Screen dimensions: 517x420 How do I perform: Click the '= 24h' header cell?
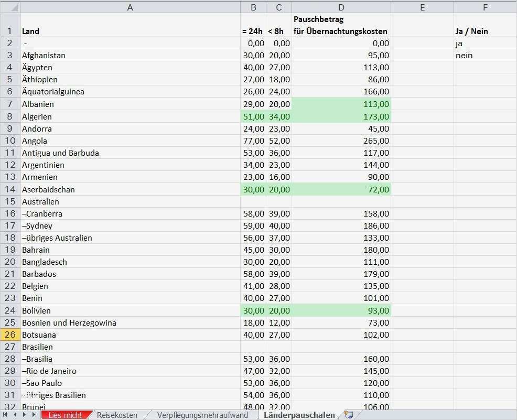click(253, 25)
